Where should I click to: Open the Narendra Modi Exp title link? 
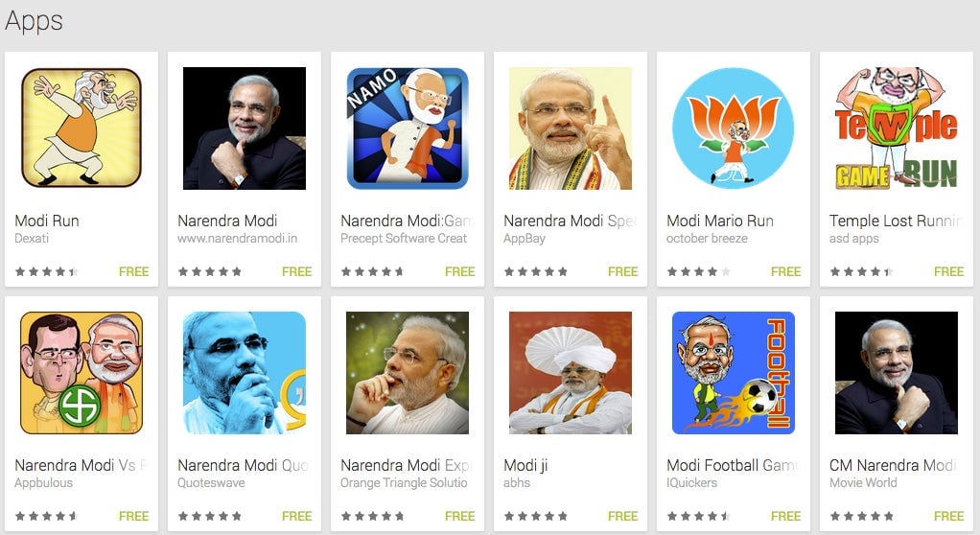[x=405, y=465]
